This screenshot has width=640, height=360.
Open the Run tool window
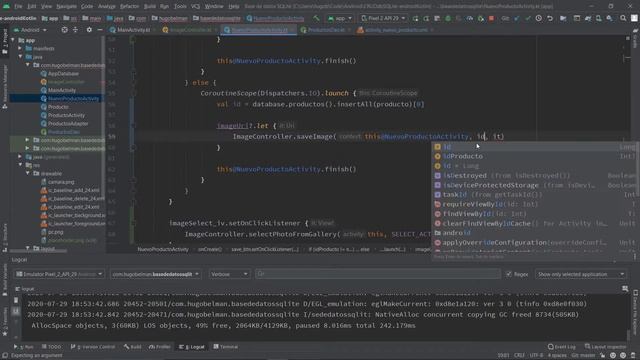[x=24, y=347]
